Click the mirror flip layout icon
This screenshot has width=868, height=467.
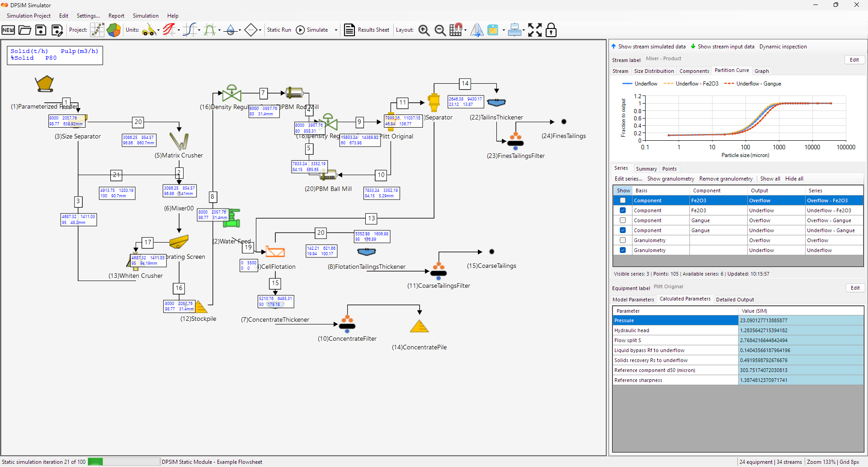[x=476, y=30]
